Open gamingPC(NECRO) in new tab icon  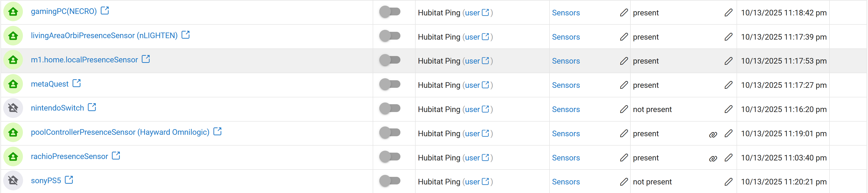click(105, 11)
